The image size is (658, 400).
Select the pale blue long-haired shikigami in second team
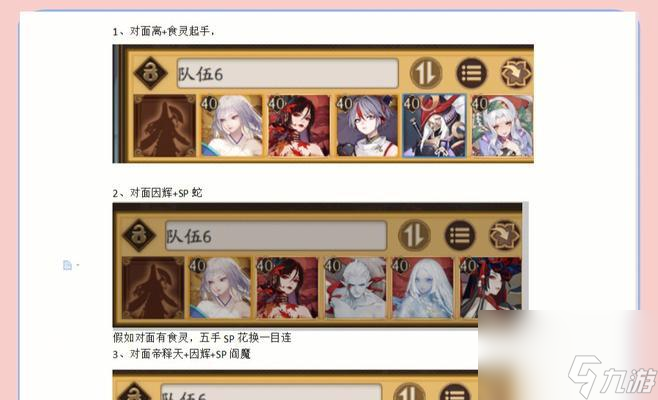point(423,288)
